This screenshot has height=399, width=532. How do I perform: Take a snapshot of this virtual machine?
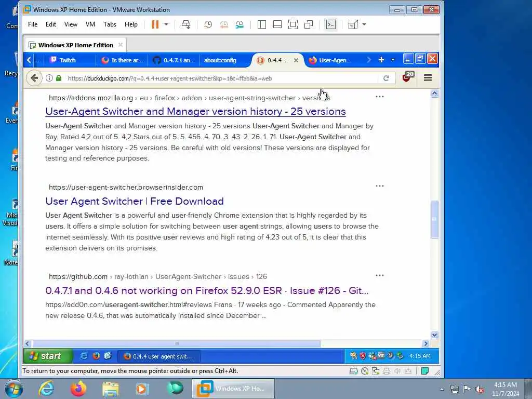pyautogui.click(x=208, y=24)
